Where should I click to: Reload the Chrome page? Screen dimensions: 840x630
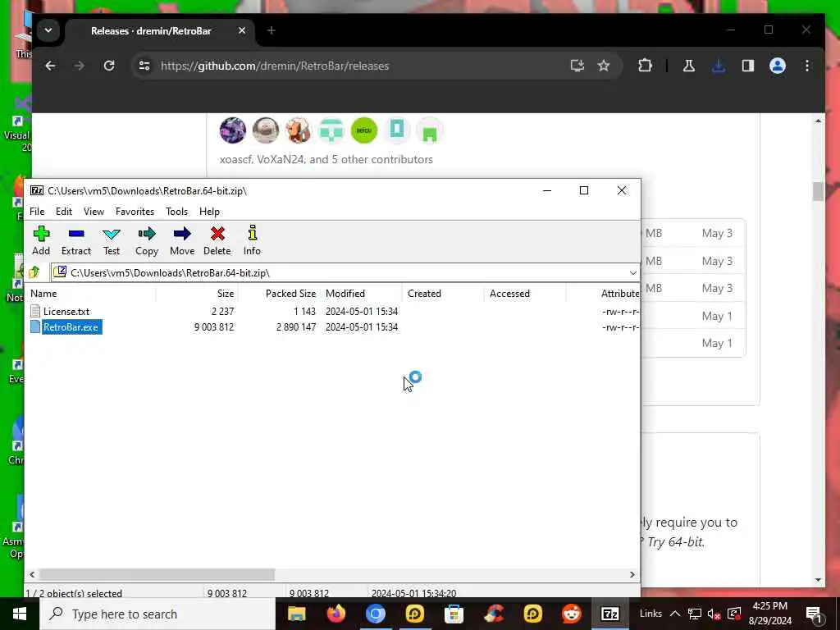click(109, 66)
